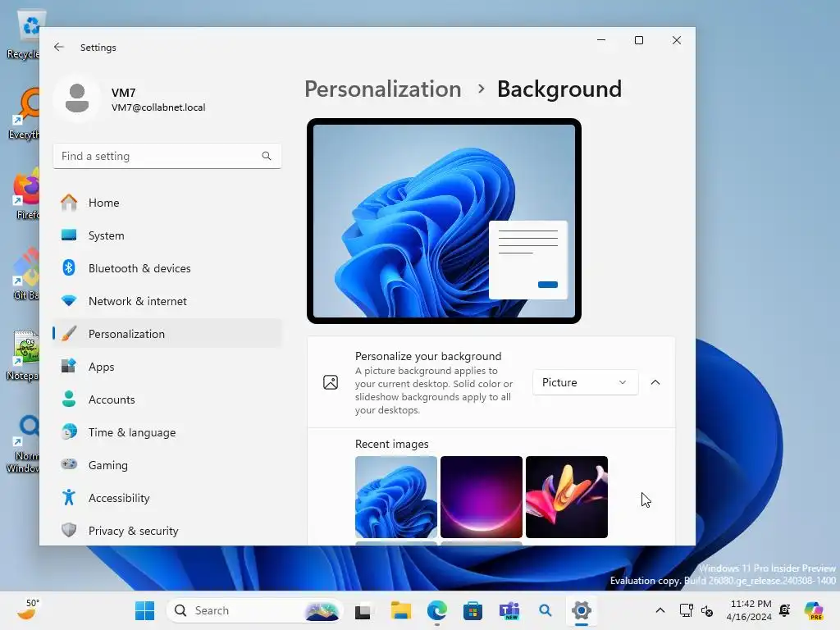
Task: Click the muted volume tray icon
Action: 707,610
